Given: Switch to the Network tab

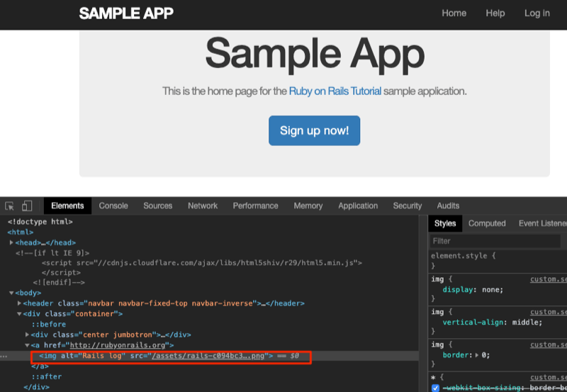Looking at the screenshot, I should click(203, 206).
